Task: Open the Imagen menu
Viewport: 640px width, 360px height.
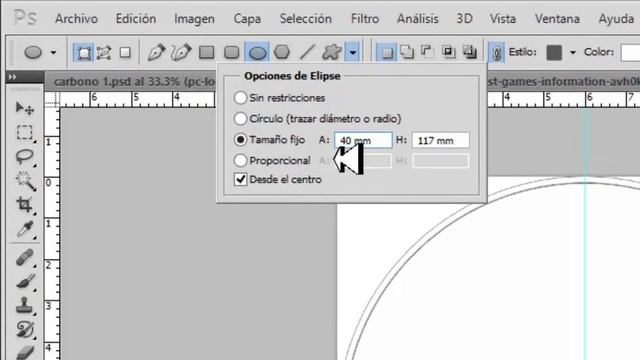Action: pyautogui.click(x=194, y=19)
